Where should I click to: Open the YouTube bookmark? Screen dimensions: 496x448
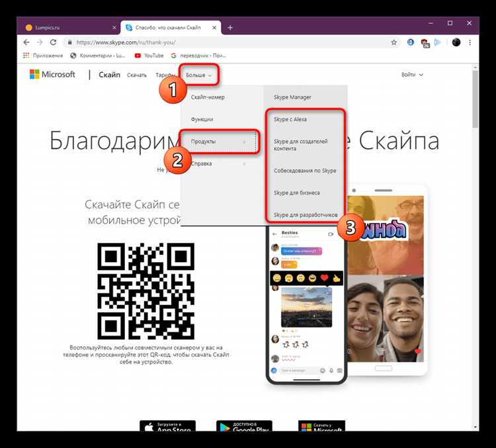(x=149, y=56)
